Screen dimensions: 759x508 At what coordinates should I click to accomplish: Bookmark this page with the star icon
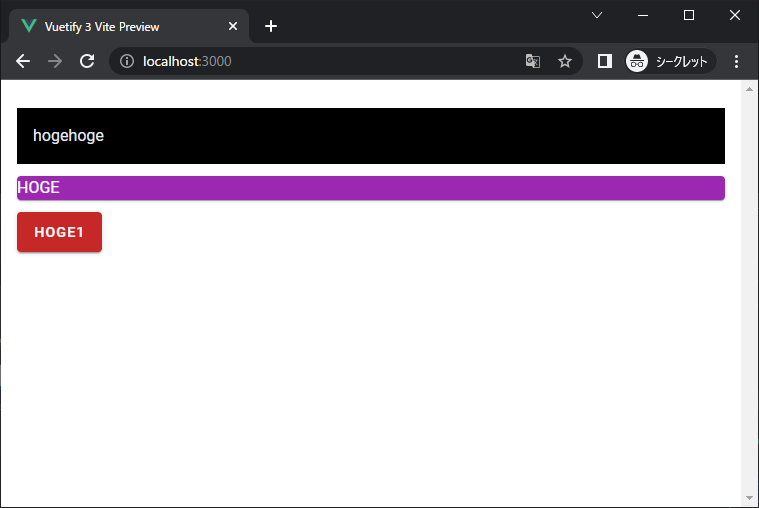[564, 61]
